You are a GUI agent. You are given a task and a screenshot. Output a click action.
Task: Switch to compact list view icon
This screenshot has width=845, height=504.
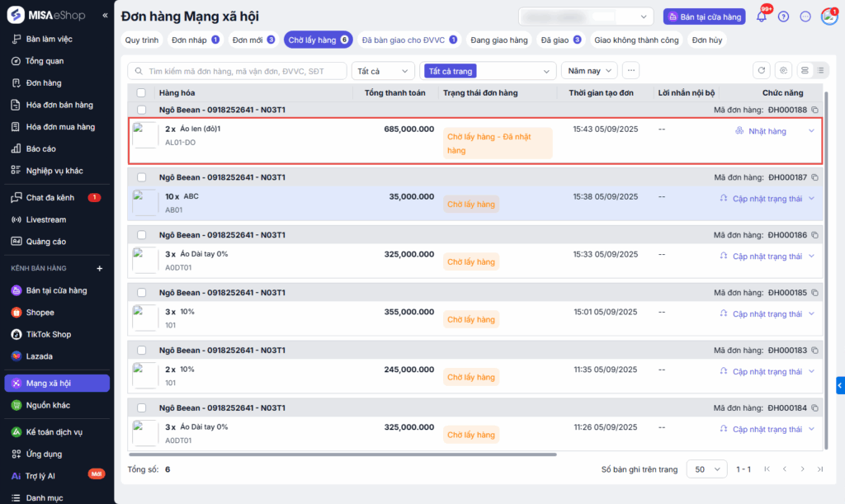[x=819, y=71]
